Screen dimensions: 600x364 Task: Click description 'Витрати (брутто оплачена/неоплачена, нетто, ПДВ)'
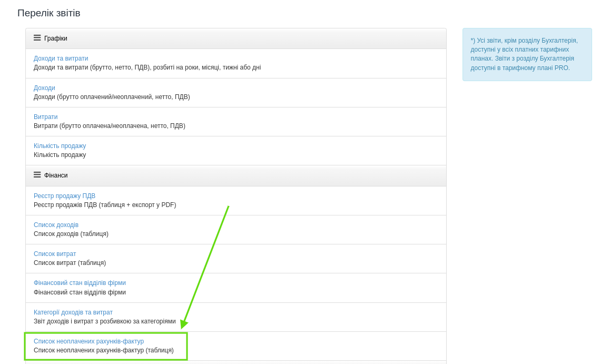[110, 126]
